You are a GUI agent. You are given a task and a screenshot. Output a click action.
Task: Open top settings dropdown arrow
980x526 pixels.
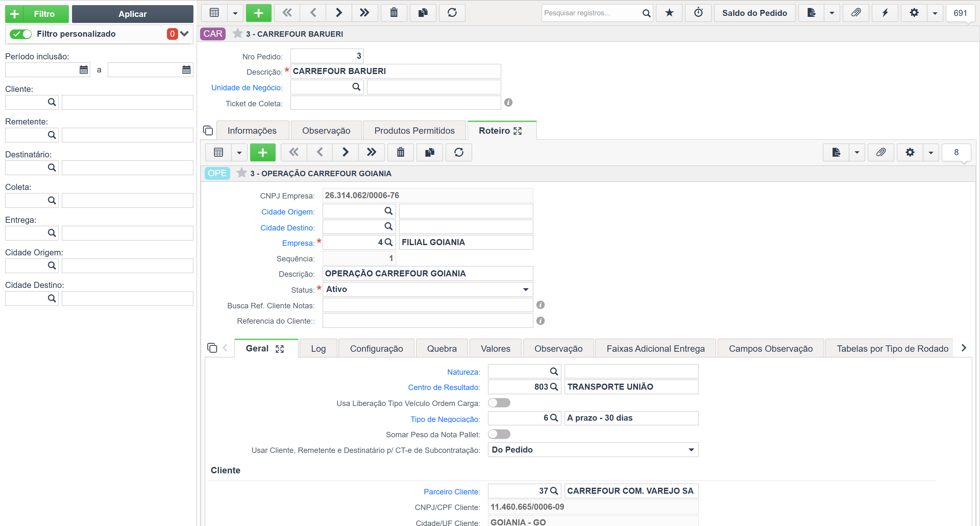(935, 13)
